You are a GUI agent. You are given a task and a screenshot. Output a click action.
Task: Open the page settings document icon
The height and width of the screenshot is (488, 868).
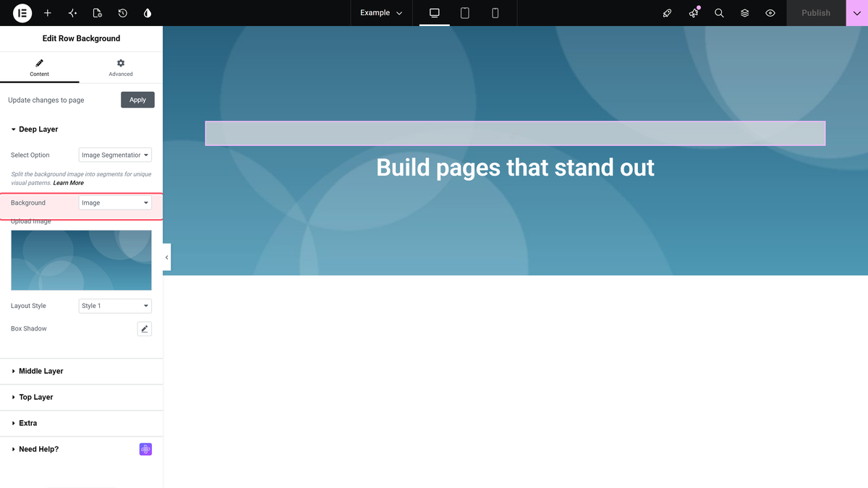98,13
